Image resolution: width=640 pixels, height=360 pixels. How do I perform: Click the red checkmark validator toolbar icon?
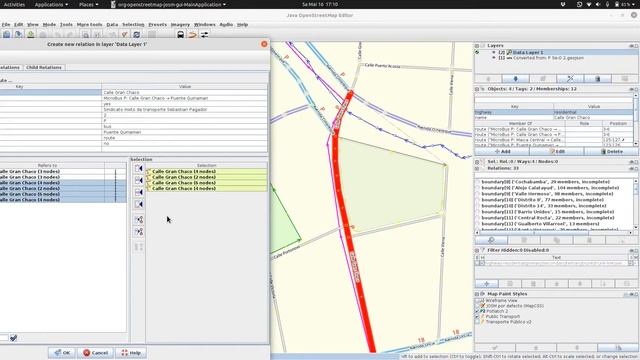124,35
